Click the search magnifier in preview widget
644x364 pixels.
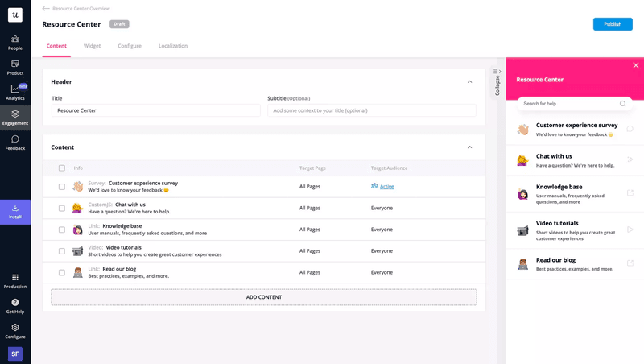[x=622, y=104]
